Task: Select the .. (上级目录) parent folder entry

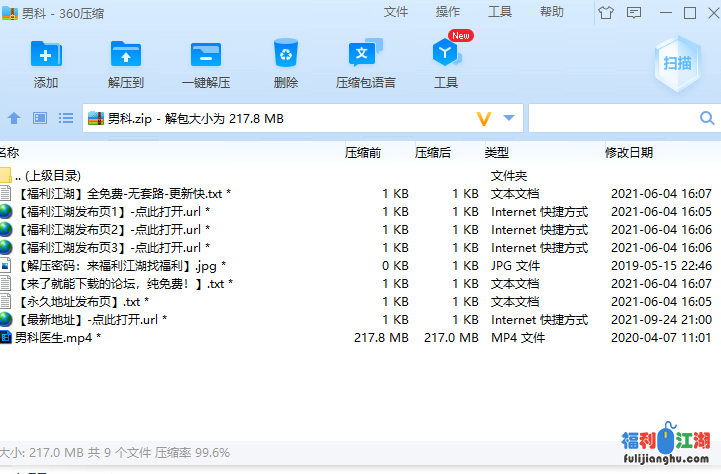Action: tap(47, 175)
